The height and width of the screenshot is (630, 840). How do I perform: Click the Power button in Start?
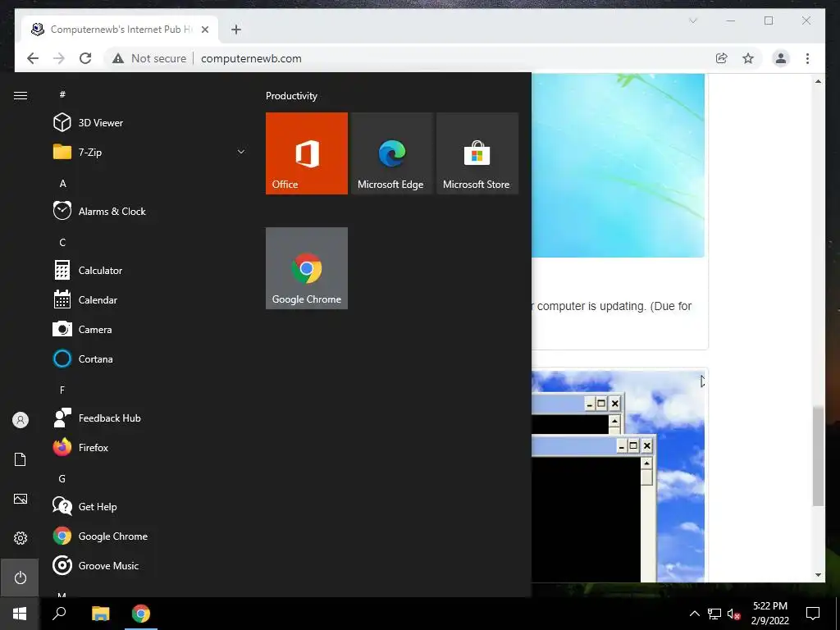tap(21, 577)
